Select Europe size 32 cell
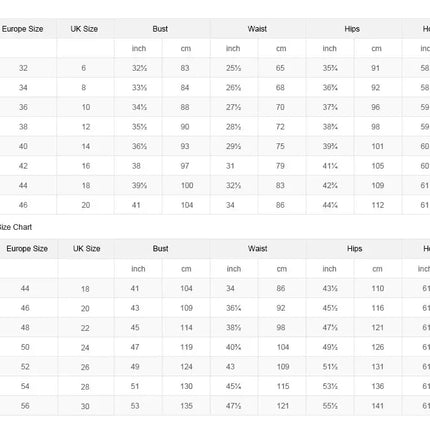 [x=23, y=68]
